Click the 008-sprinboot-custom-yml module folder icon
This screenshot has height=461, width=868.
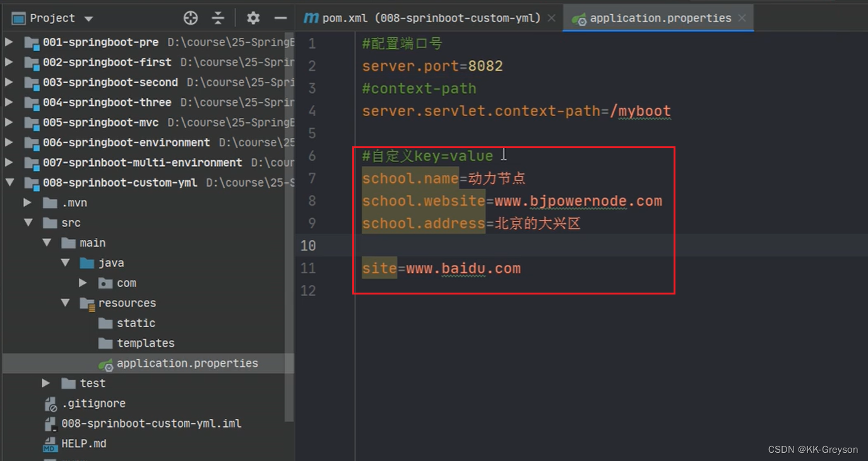[32, 184]
